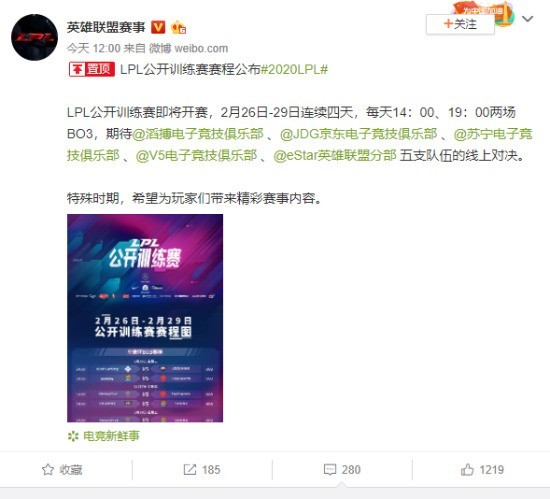550x499 pixels.
Task: Click the star favorite icon
Action: pyautogui.click(x=48, y=470)
